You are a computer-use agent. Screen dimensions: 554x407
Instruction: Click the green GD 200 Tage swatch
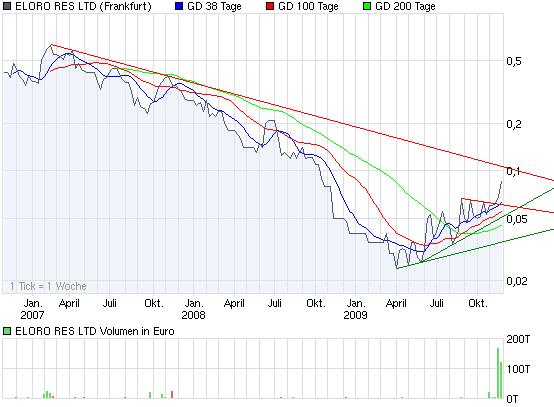click(x=367, y=6)
